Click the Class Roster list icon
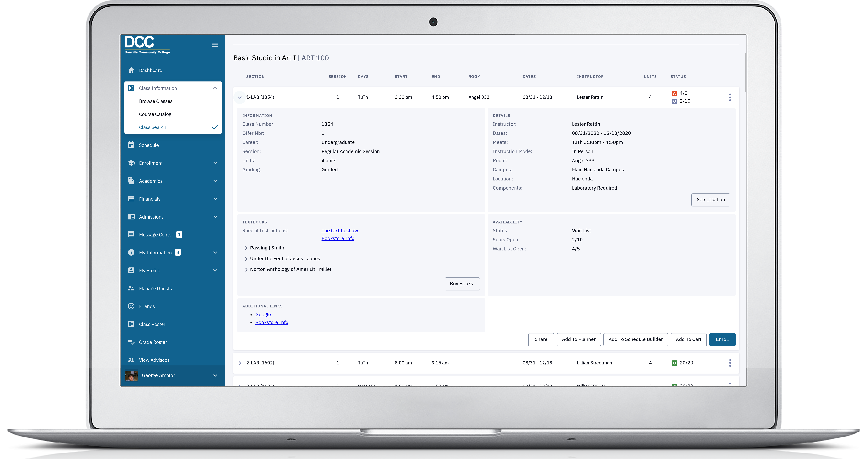The image size is (868, 459). point(131,324)
